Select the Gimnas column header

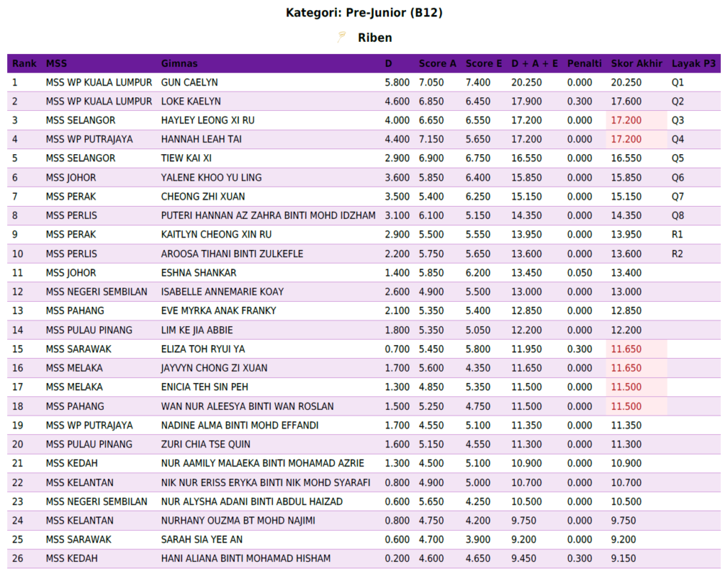(179, 64)
